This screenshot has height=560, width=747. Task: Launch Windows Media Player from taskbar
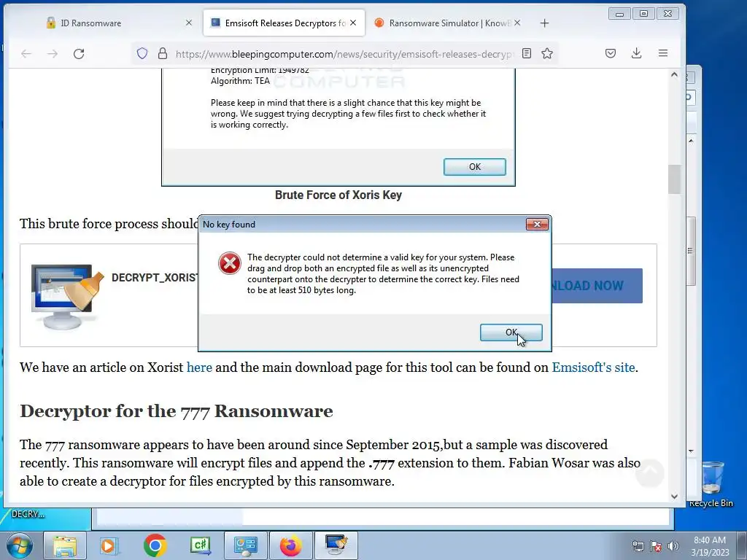pos(108,545)
